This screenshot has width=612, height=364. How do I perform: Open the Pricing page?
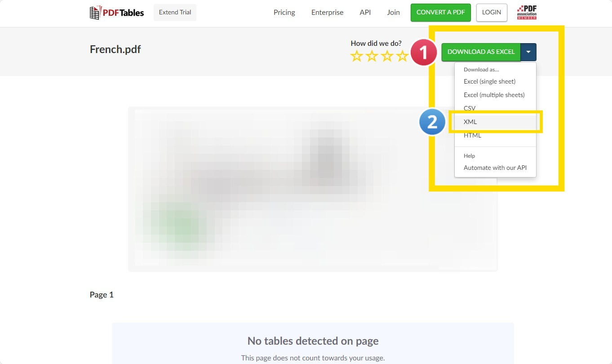284,13
